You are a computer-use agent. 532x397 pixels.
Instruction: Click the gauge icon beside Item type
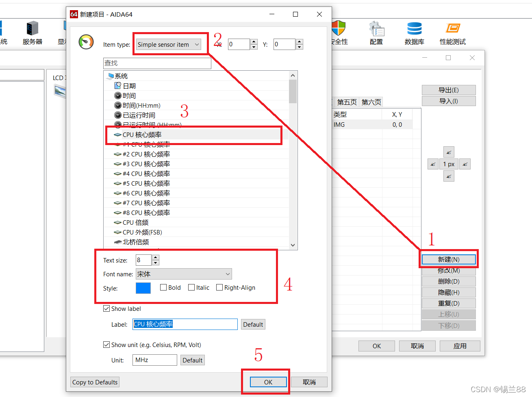pos(86,42)
